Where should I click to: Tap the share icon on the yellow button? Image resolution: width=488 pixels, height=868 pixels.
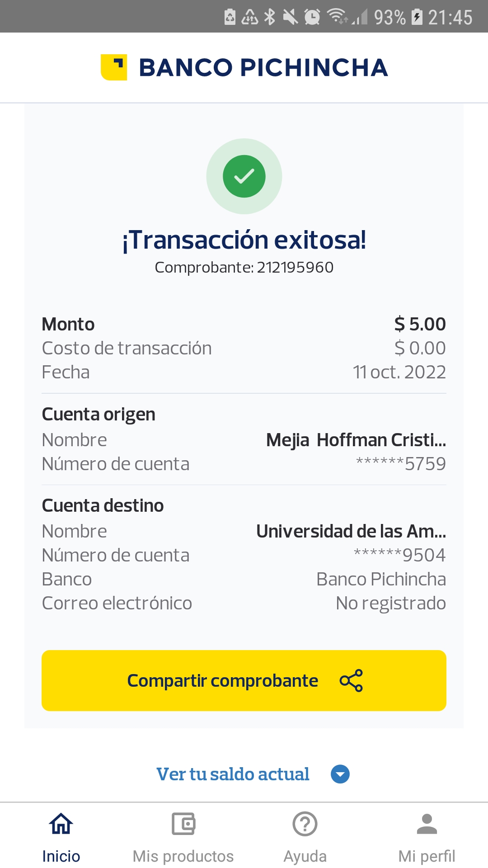click(x=351, y=680)
